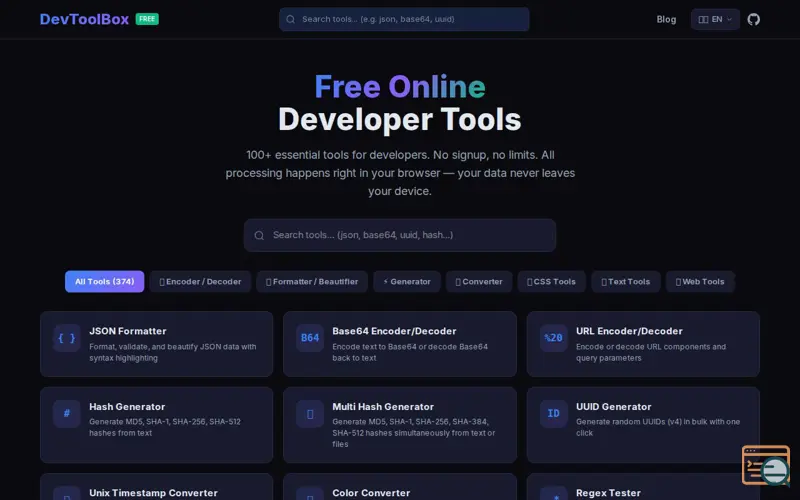Filter by Formatter / Beautifier category
This screenshot has height=500, width=800.
click(312, 282)
